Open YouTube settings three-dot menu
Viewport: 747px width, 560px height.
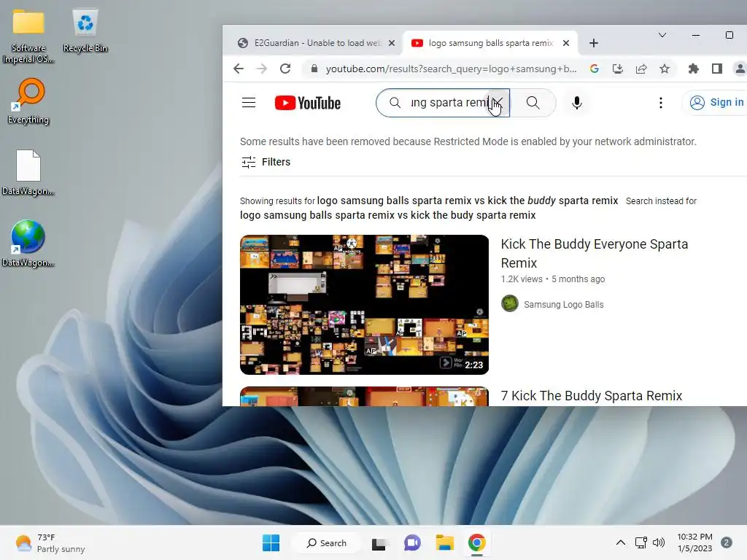(x=660, y=103)
